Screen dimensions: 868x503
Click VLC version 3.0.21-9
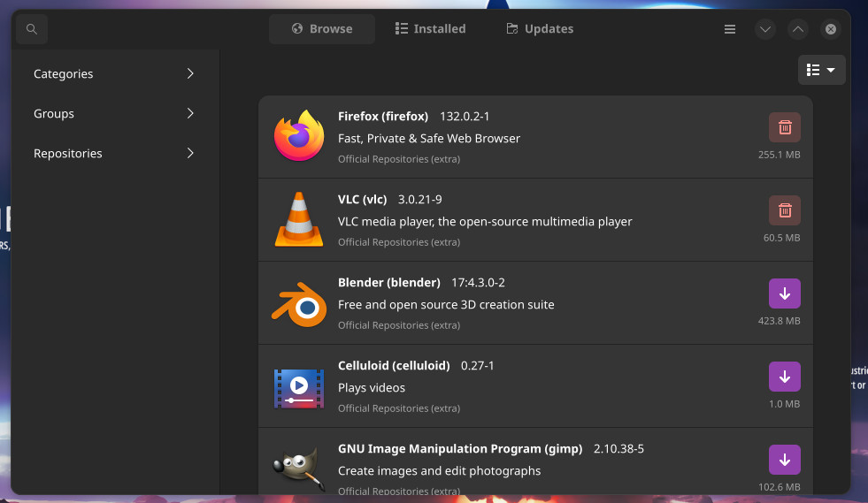[x=419, y=199]
